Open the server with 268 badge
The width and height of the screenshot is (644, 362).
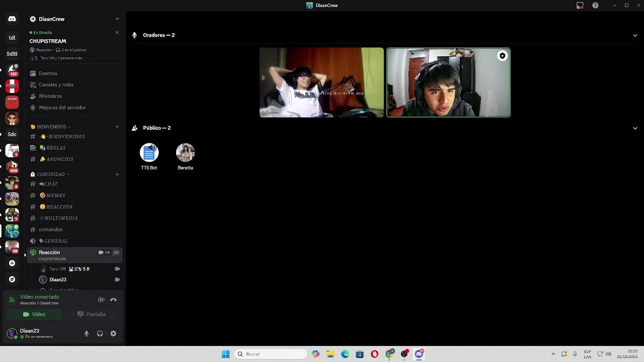pyautogui.click(x=12, y=166)
